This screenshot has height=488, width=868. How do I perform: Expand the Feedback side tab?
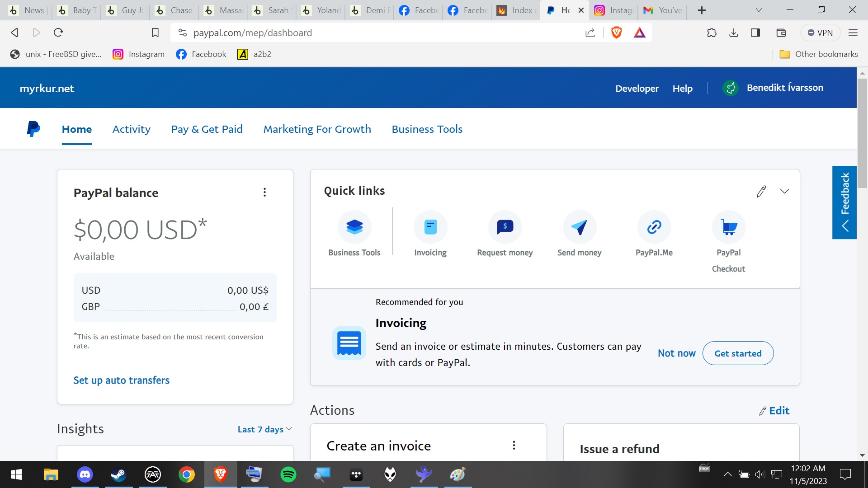(x=844, y=202)
